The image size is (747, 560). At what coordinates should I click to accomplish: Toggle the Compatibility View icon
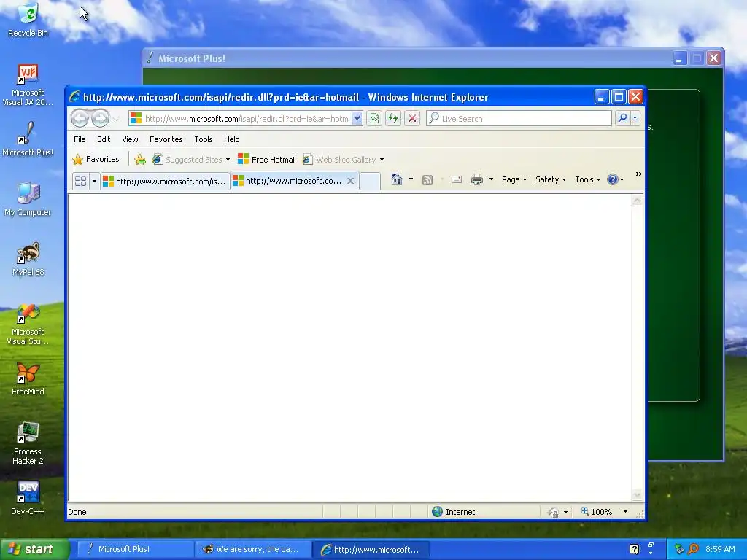point(374,119)
